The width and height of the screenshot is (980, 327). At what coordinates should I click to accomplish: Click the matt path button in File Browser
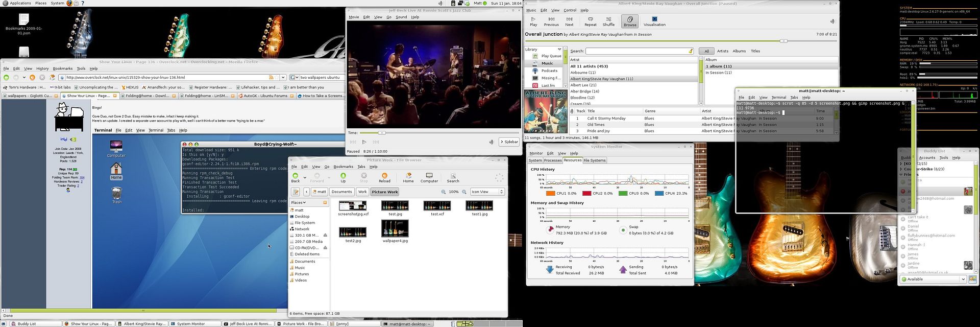pos(320,192)
